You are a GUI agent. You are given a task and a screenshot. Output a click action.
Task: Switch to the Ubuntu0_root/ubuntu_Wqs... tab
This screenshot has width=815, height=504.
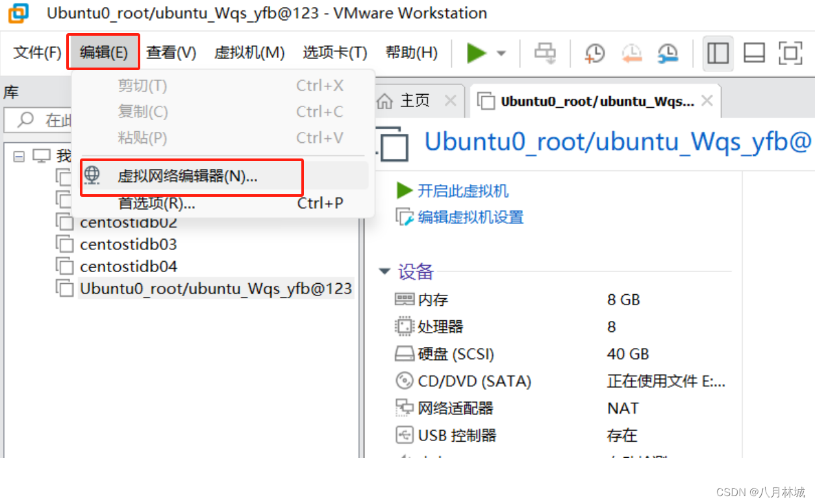tap(596, 101)
